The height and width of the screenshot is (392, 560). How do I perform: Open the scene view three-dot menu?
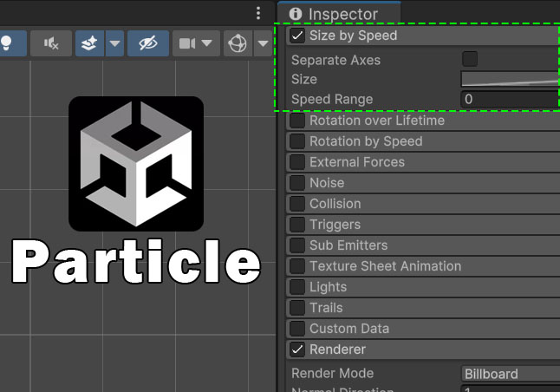pyautogui.click(x=257, y=13)
